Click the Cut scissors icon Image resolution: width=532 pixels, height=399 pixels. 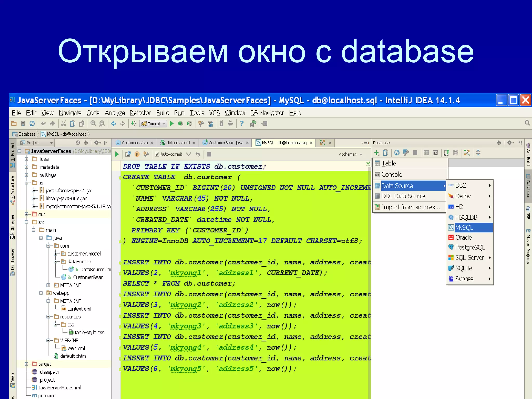click(64, 124)
